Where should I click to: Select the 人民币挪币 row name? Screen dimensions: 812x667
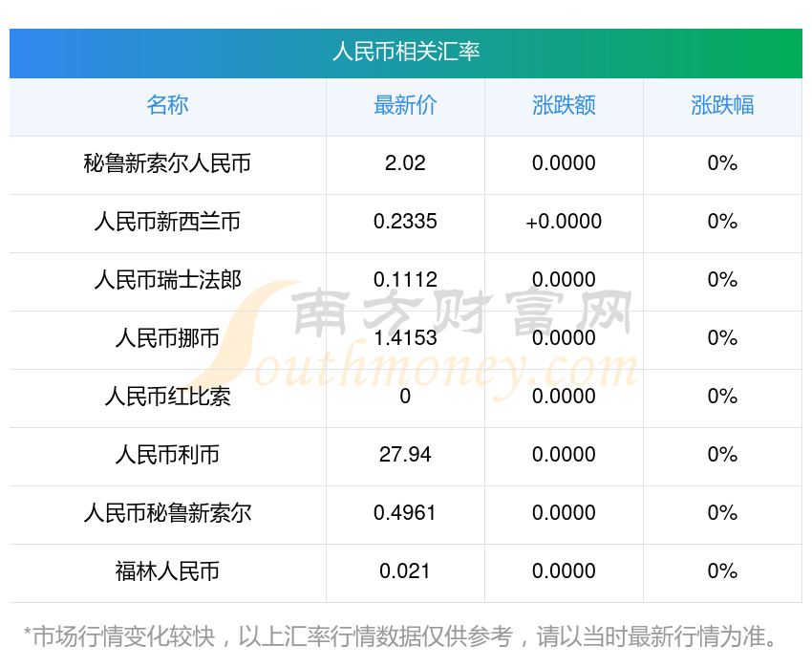[167, 338]
